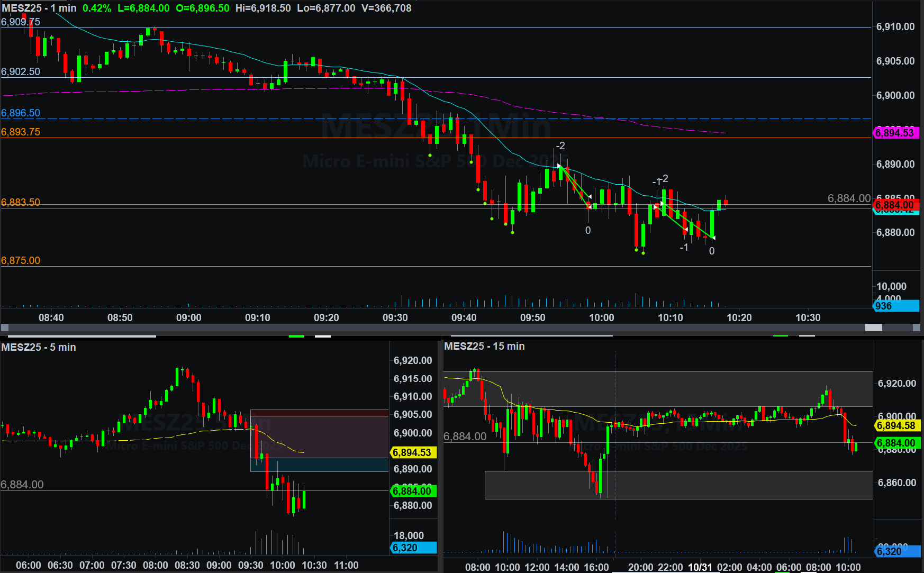Click the 10/31 date marker on 15-min axis
Image resolution: width=924 pixels, height=573 pixels.
click(x=700, y=567)
